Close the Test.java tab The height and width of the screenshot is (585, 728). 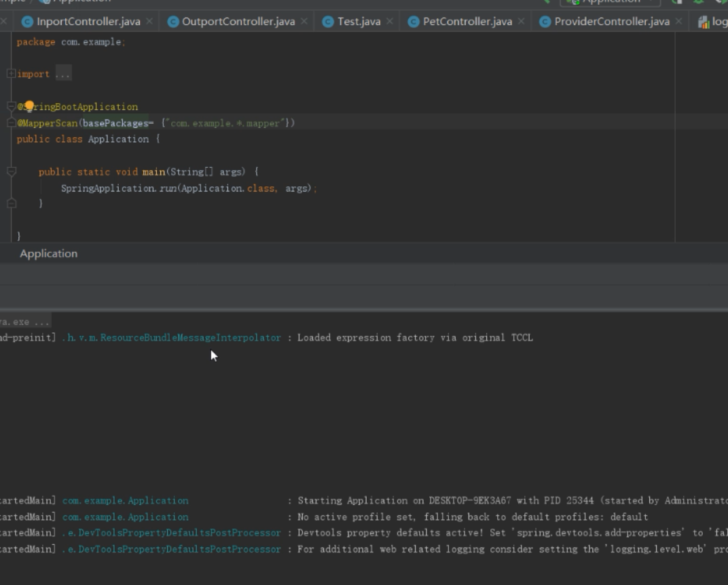click(x=390, y=21)
